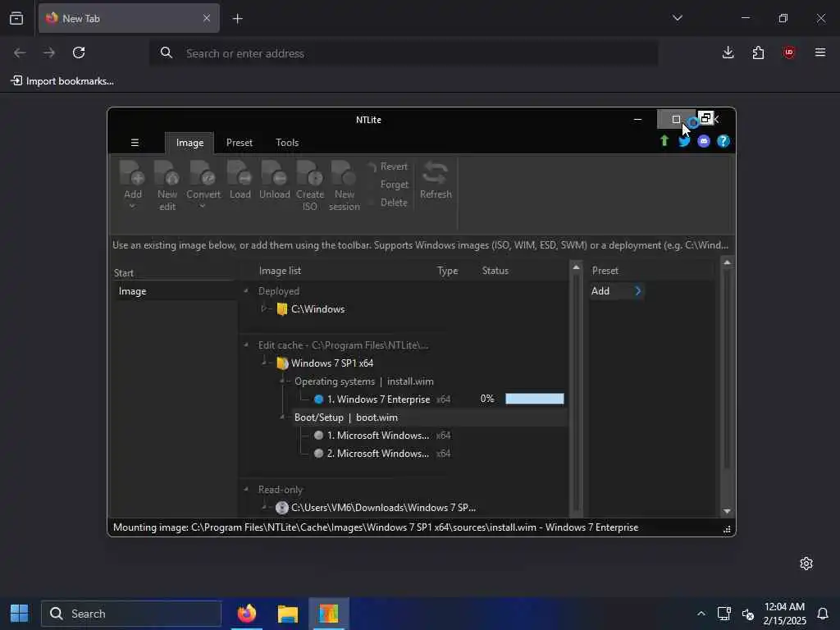This screenshot has width=840, height=630.
Task: Click the NTLite taskbar icon
Action: [x=329, y=614]
